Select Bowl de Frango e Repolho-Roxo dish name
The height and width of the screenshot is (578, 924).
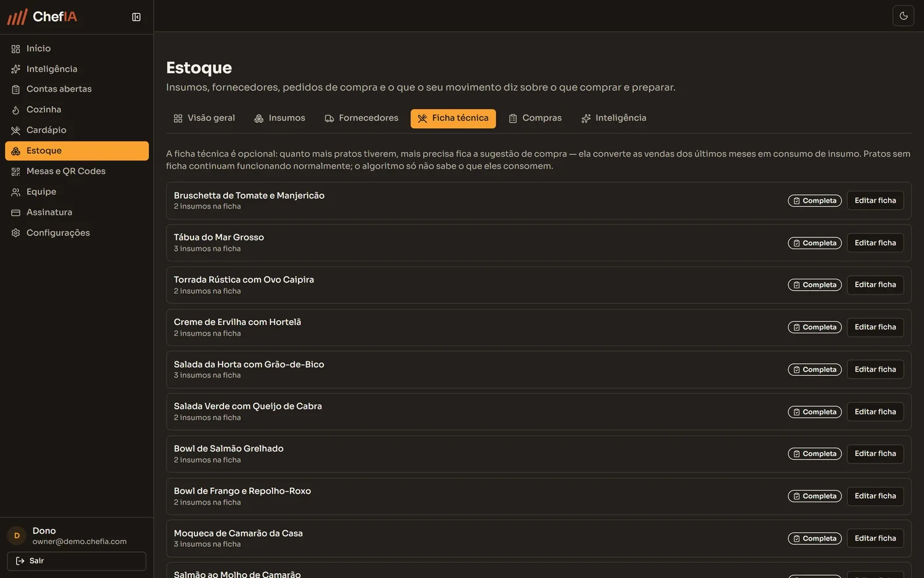(243, 491)
